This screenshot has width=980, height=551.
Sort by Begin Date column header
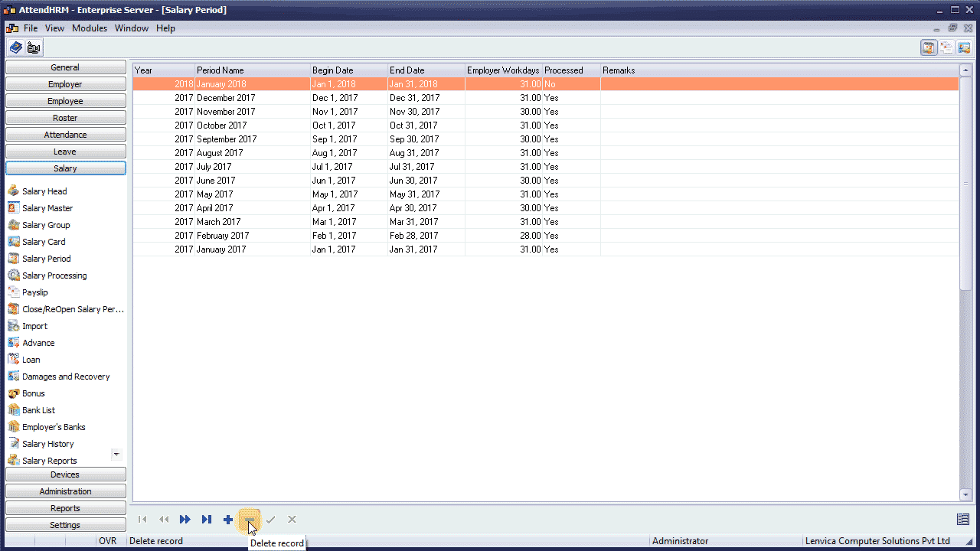(x=349, y=70)
